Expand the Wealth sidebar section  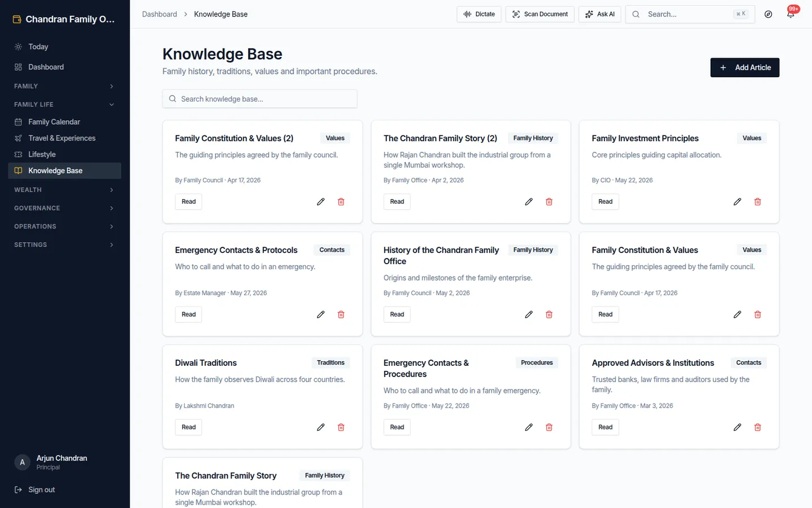[65, 190]
